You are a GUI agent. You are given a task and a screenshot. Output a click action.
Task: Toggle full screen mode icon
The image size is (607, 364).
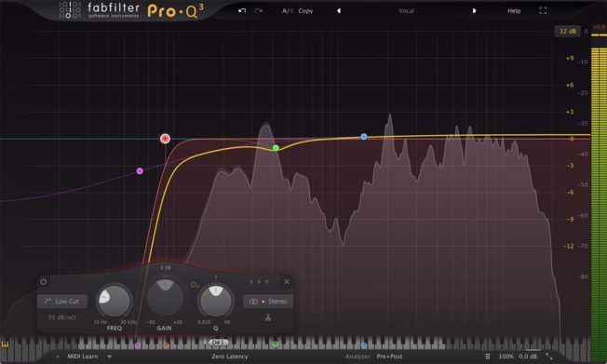point(543,11)
